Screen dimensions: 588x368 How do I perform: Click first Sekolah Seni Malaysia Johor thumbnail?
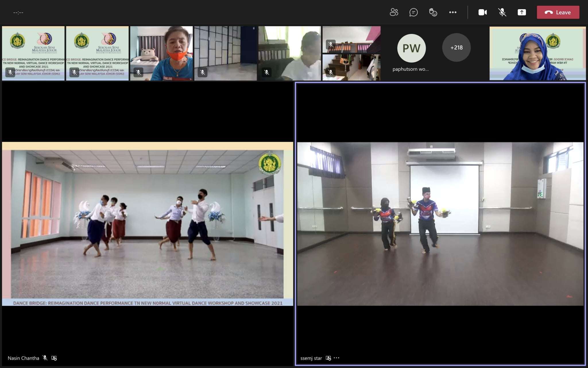coord(33,53)
